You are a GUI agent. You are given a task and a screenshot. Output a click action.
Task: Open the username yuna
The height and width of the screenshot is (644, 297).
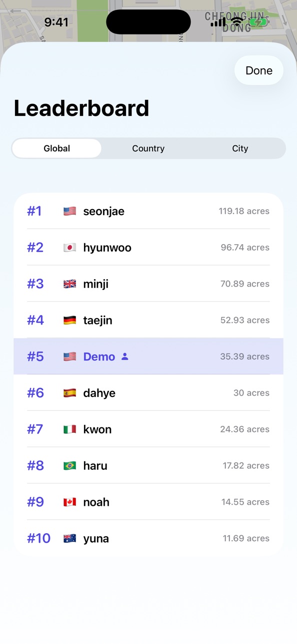(96, 539)
